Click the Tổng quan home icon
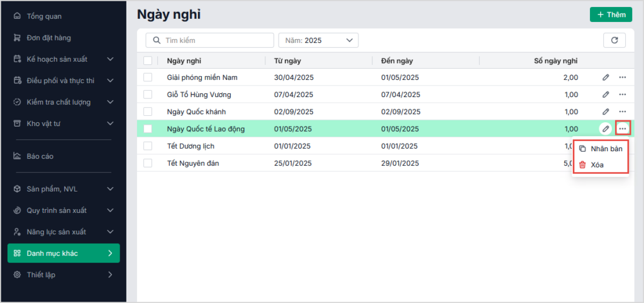The image size is (644, 303). 18,16
